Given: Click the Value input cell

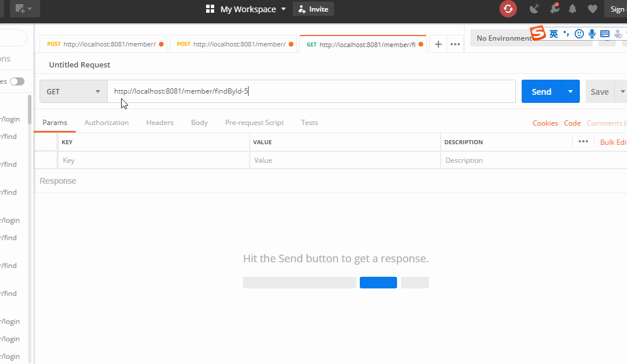Looking at the screenshot, I should point(345,160).
